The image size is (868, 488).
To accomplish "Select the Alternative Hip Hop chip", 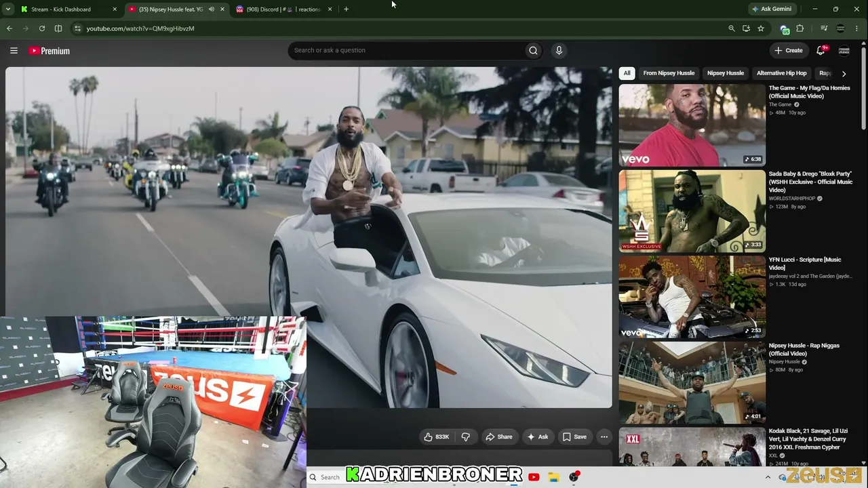I will [x=782, y=73].
